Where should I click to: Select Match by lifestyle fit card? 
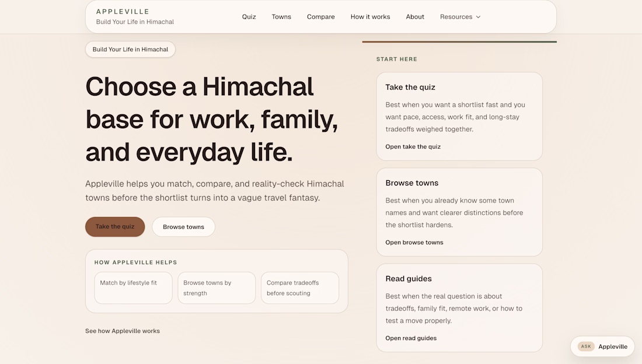(133, 288)
